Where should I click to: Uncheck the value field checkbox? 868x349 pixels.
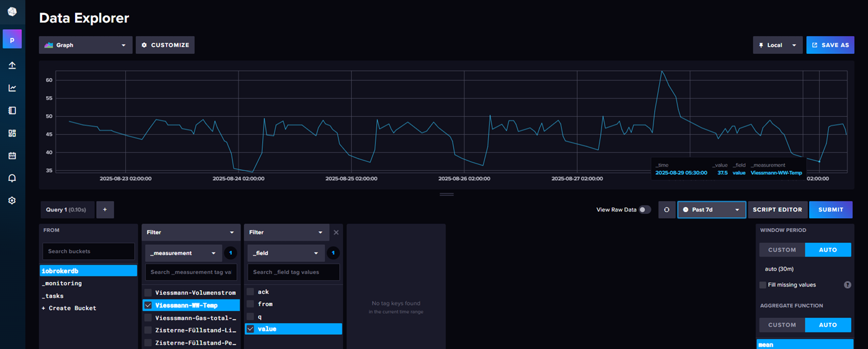coord(250,329)
